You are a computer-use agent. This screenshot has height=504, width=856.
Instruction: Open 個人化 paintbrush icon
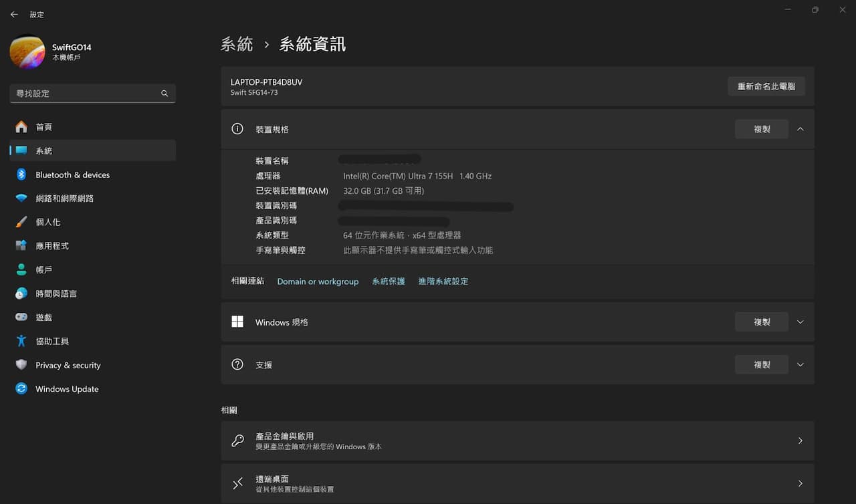coord(21,222)
